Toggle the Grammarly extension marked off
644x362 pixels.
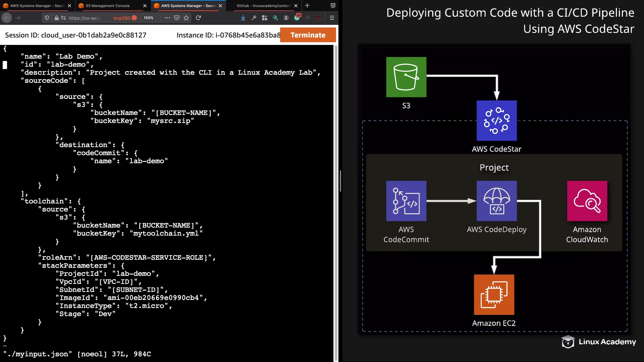(297, 17)
